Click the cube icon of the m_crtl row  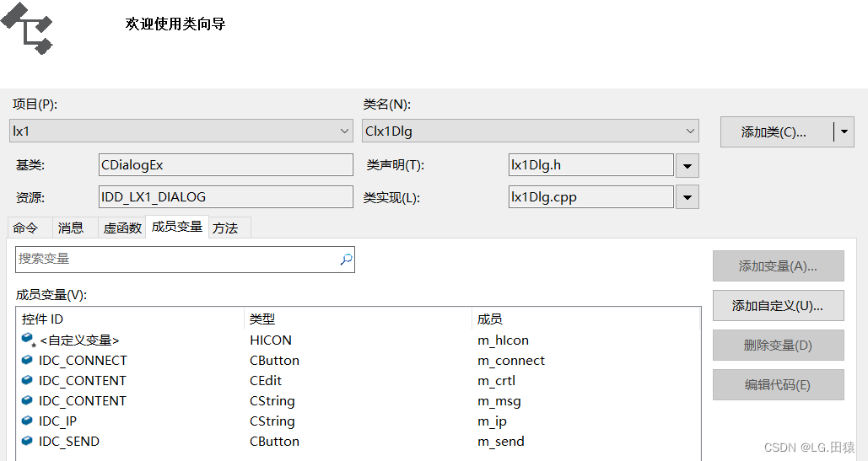(x=27, y=380)
